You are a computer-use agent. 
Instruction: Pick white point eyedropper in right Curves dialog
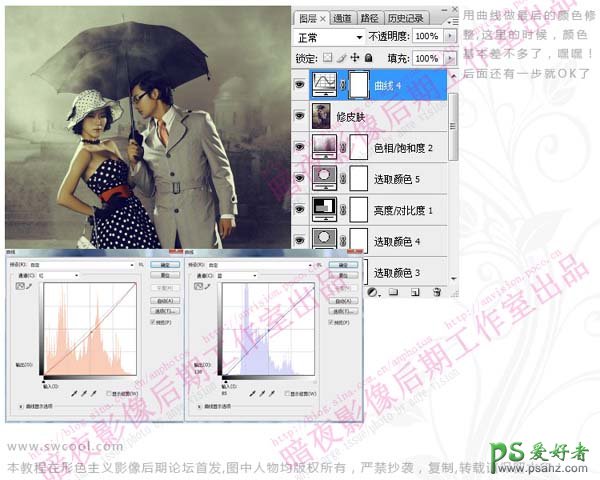(272, 393)
